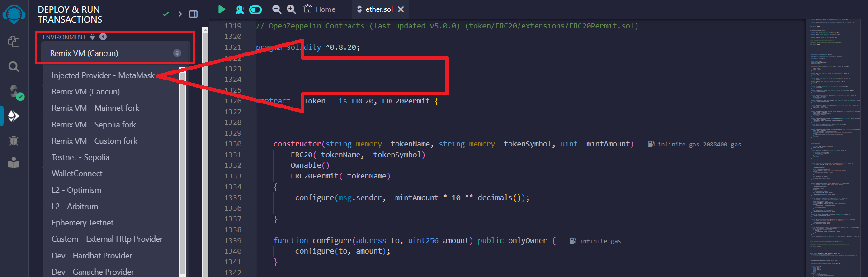
Task: Open the Search in files sidebar icon
Action: pyautogui.click(x=14, y=67)
